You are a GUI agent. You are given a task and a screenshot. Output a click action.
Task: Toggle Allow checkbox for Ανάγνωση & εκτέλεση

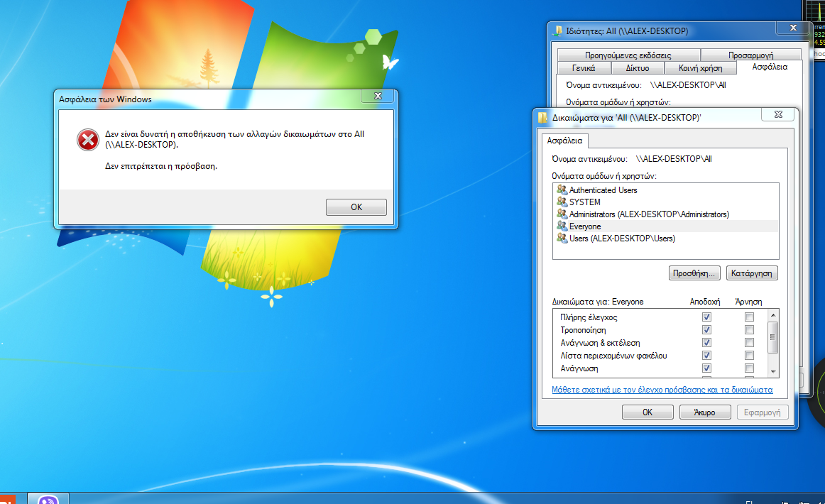click(x=706, y=342)
